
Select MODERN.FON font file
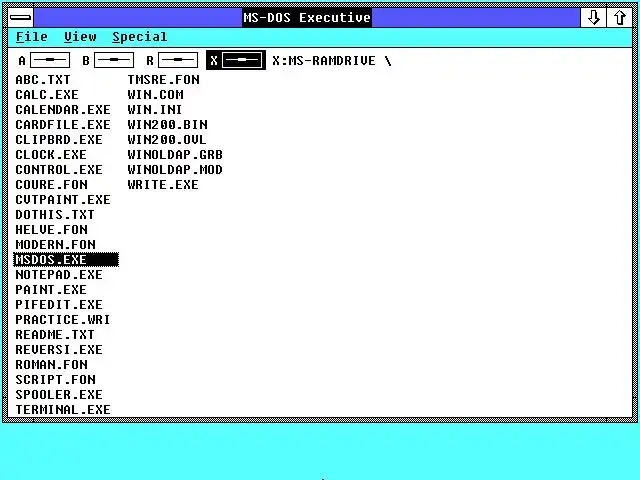pos(56,244)
